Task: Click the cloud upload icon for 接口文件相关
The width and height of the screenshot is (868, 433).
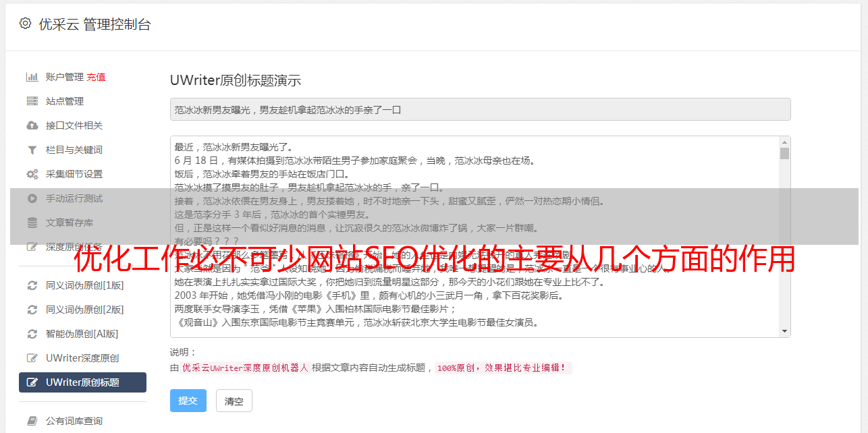Action: 32,125
